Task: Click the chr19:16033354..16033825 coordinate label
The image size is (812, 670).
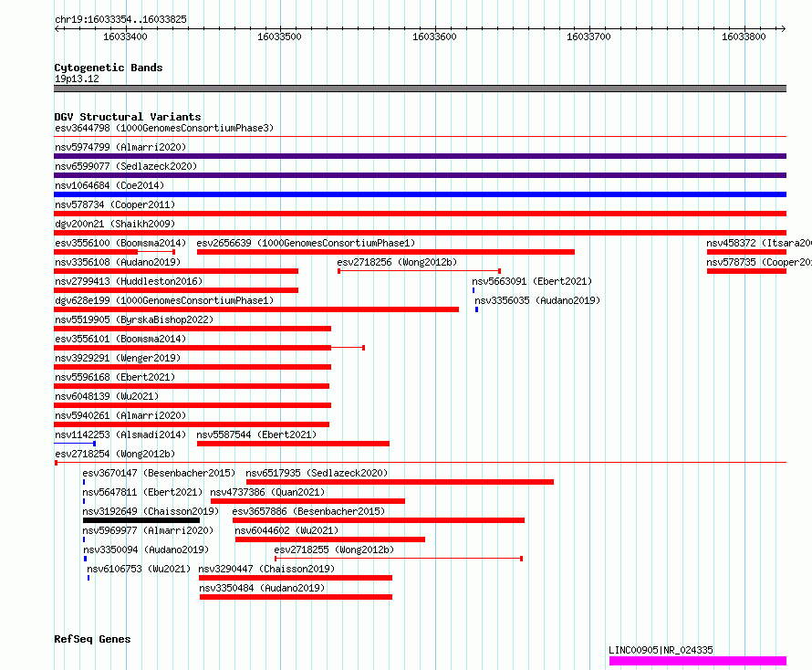Action: tap(120, 20)
